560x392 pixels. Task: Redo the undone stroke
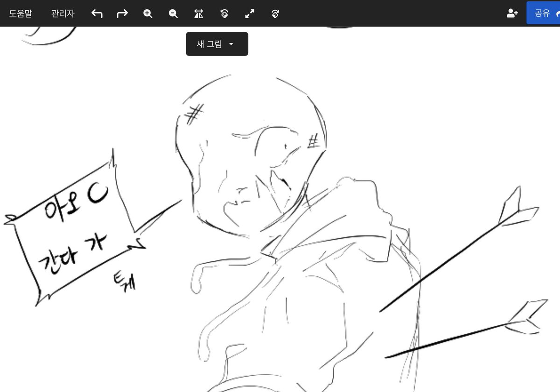(x=122, y=14)
